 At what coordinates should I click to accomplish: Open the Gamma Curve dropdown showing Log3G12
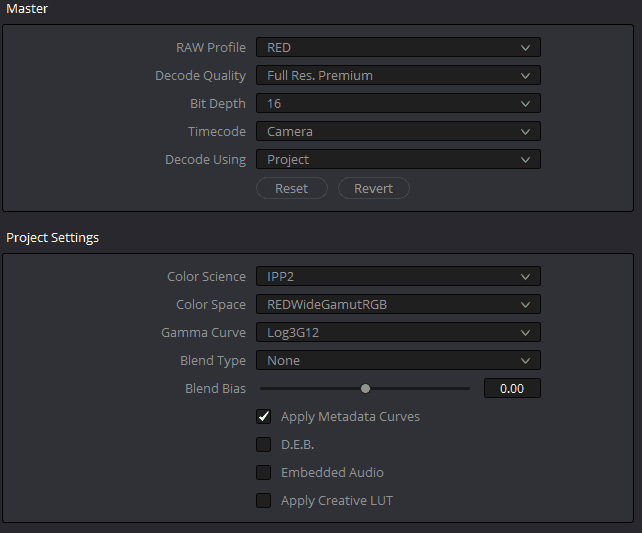(x=398, y=332)
